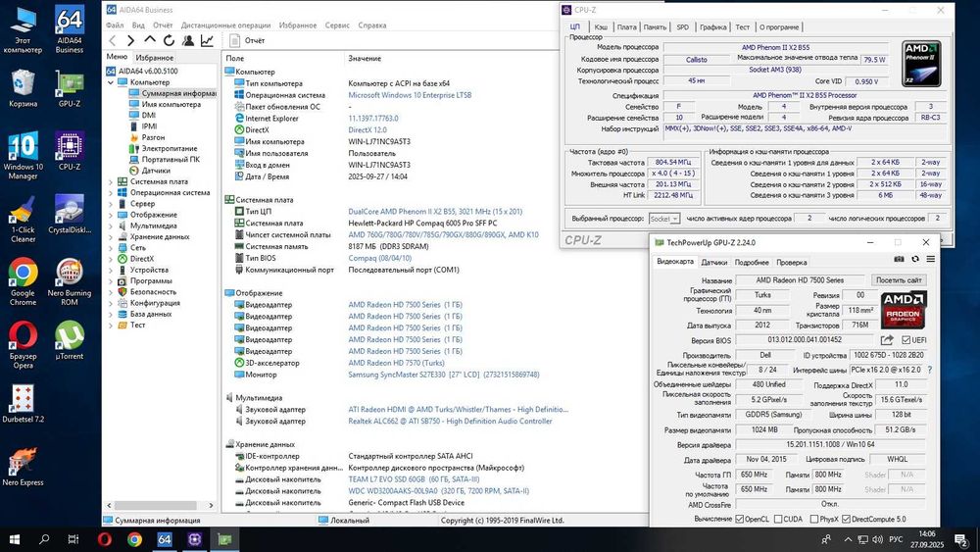Collapse the Компьютер tree node
This screenshot has height=552, width=980.
tap(111, 82)
